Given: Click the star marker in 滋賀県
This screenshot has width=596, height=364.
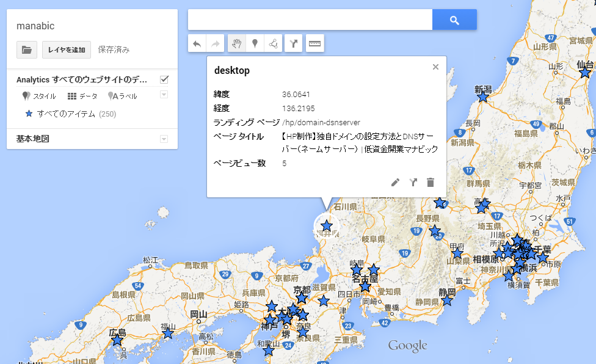Looking at the screenshot, I should click(324, 301).
